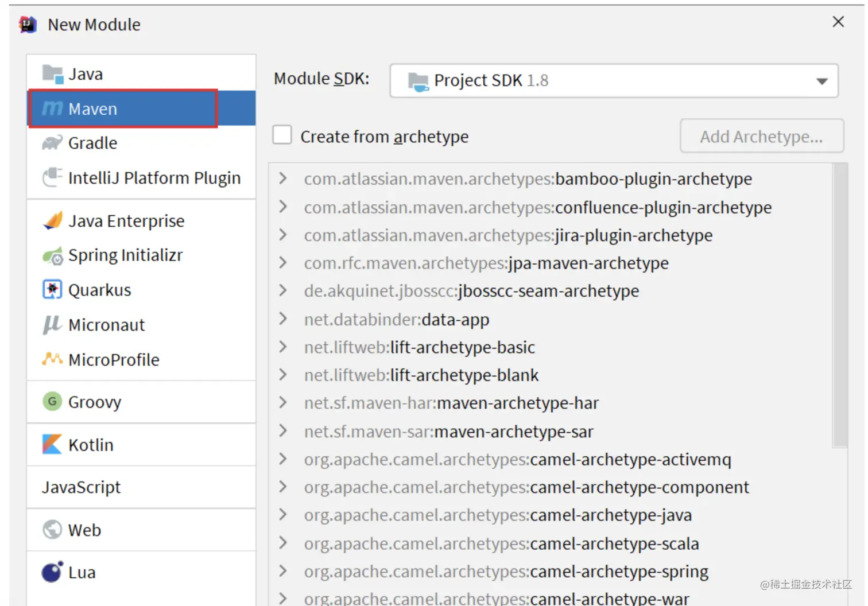This screenshot has height=606, width=868.
Task: Select the Spring Initializr icon
Action: (x=52, y=255)
